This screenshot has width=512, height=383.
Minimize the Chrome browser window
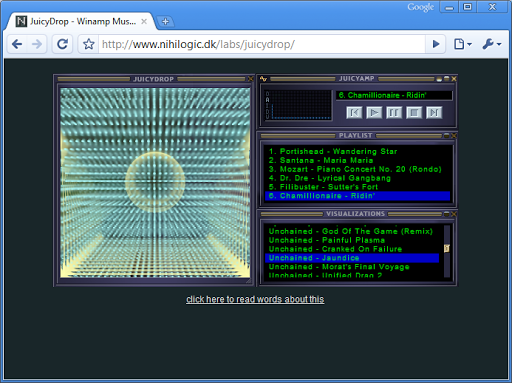(449, 7)
